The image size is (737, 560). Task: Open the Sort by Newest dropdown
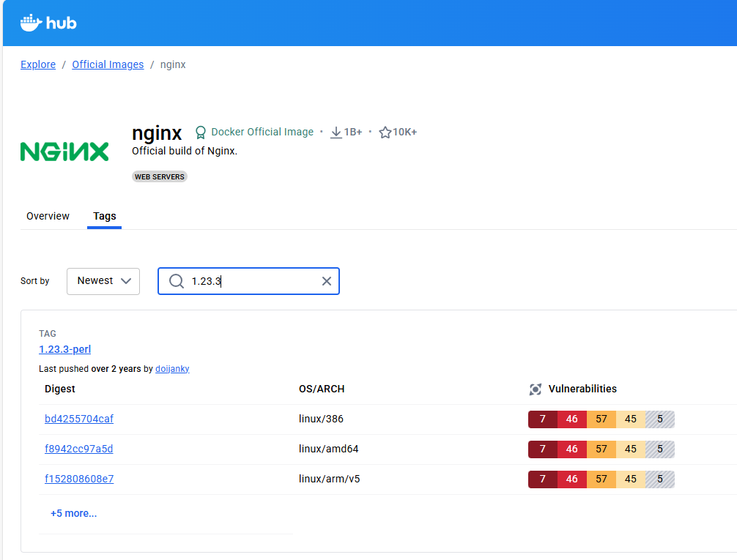point(103,281)
